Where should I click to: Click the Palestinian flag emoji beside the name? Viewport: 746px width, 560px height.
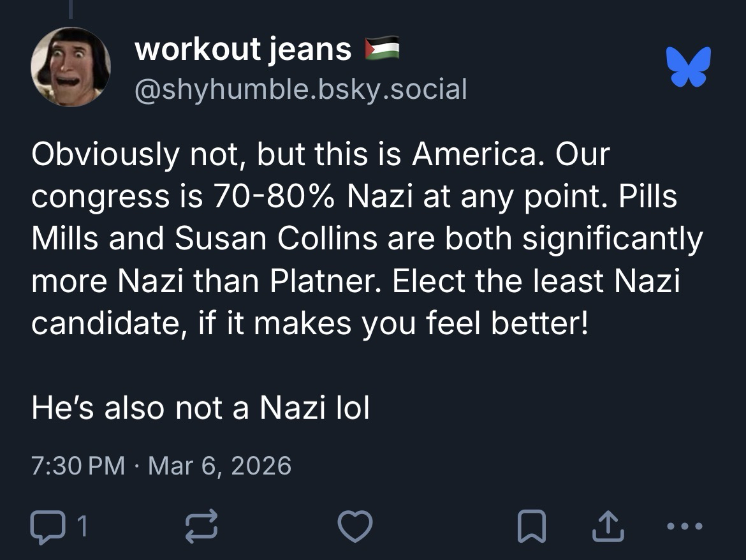click(x=382, y=48)
